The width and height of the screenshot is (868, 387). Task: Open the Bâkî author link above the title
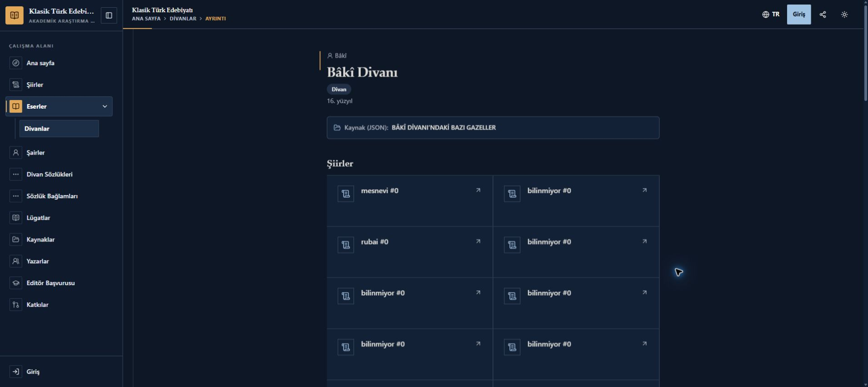[337, 56]
